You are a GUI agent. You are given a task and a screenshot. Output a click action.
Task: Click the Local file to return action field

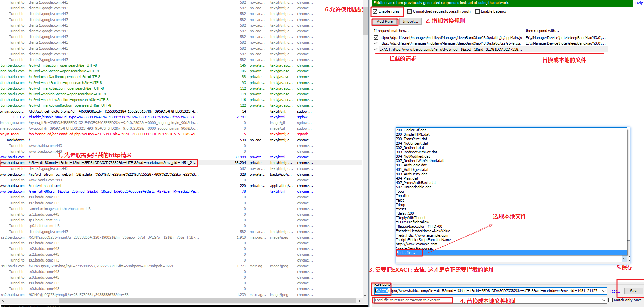tap(488, 300)
